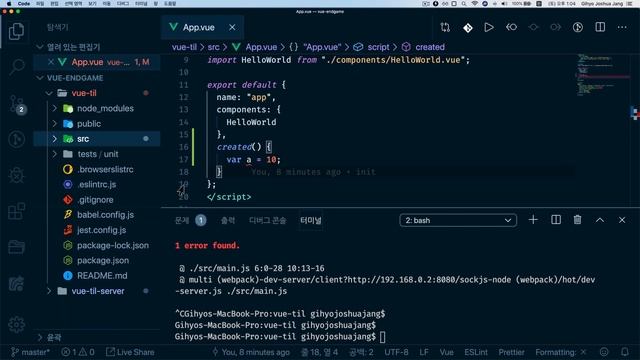
Task: Collapse the open editors section
Action: [40, 47]
